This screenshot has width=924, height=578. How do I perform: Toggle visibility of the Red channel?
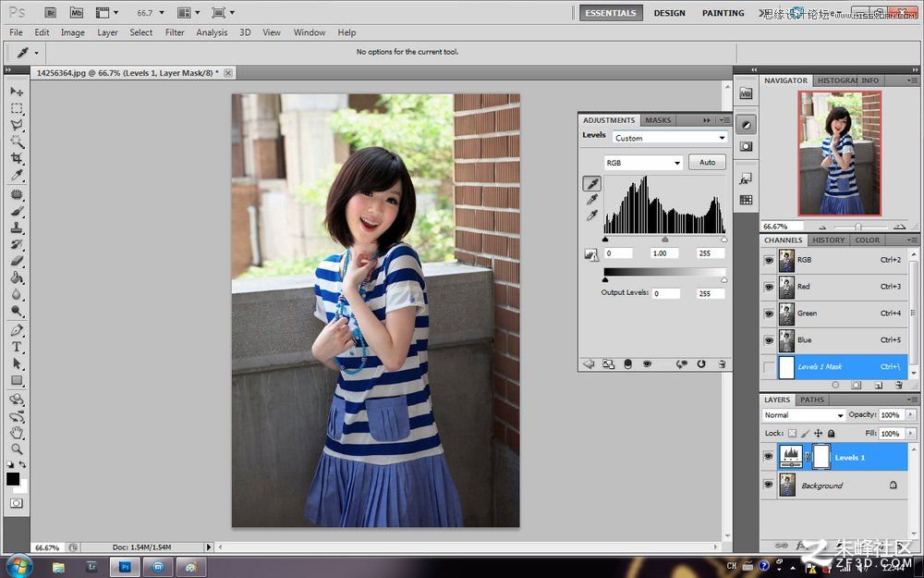(769, 288)
